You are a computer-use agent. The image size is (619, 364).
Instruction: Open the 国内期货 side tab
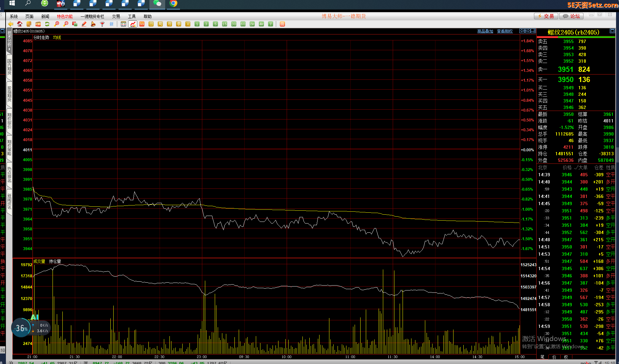click(9, 67)
